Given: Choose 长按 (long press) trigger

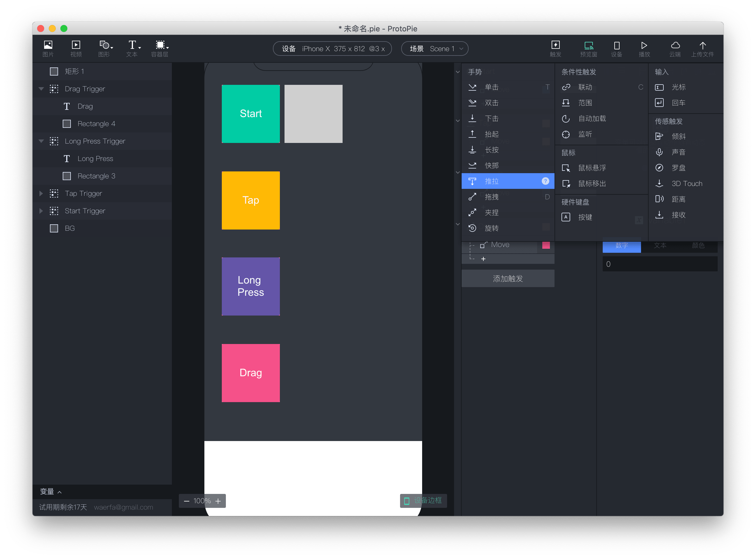Looking at the screenshot, I should tap(508, 150).
